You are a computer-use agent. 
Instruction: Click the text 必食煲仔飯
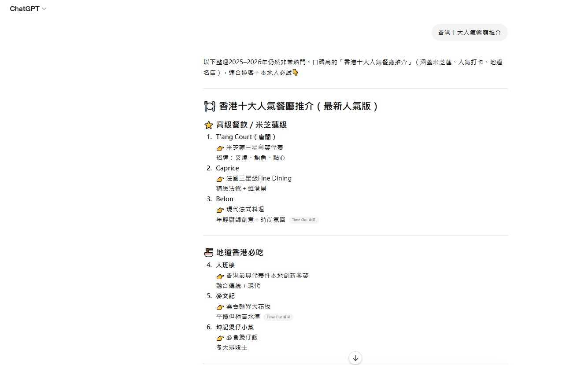point(242,337)
